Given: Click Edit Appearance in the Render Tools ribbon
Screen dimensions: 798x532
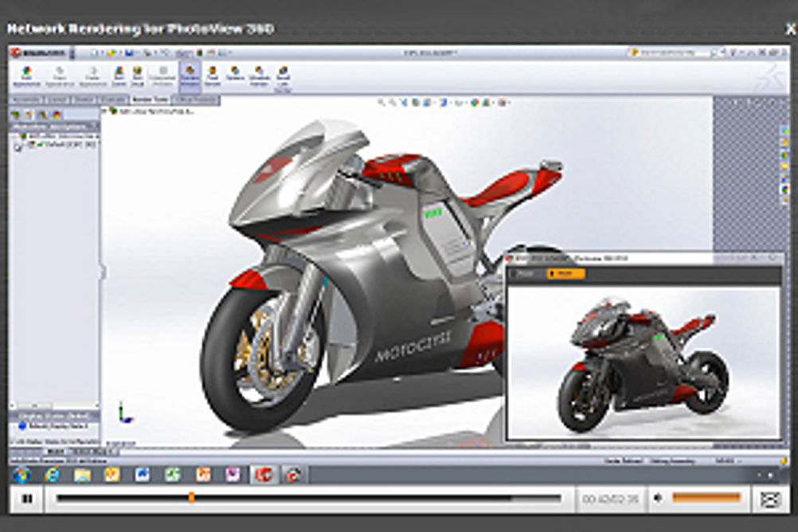Looking at the screenshot, I should pyautogui.click(x=26, y=76).
